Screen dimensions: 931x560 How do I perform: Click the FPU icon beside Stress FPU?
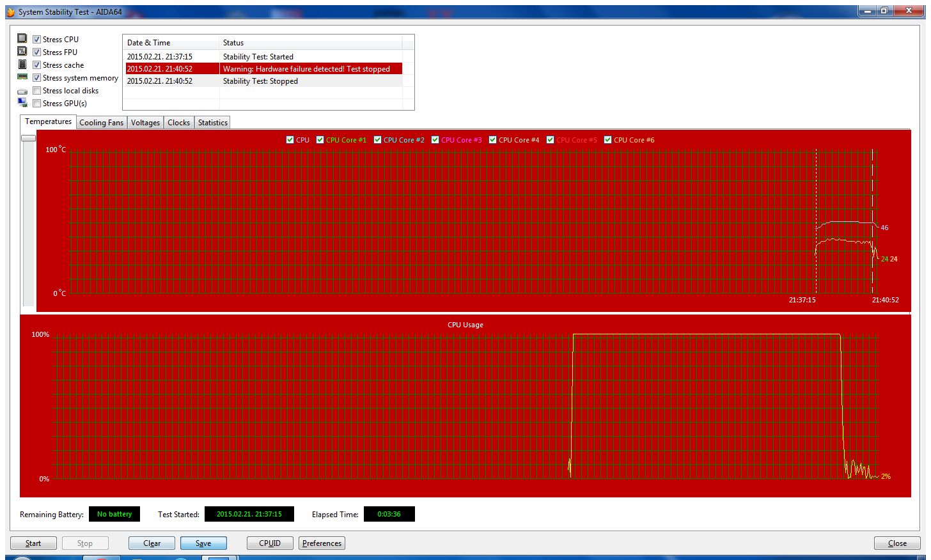[22, 52]
